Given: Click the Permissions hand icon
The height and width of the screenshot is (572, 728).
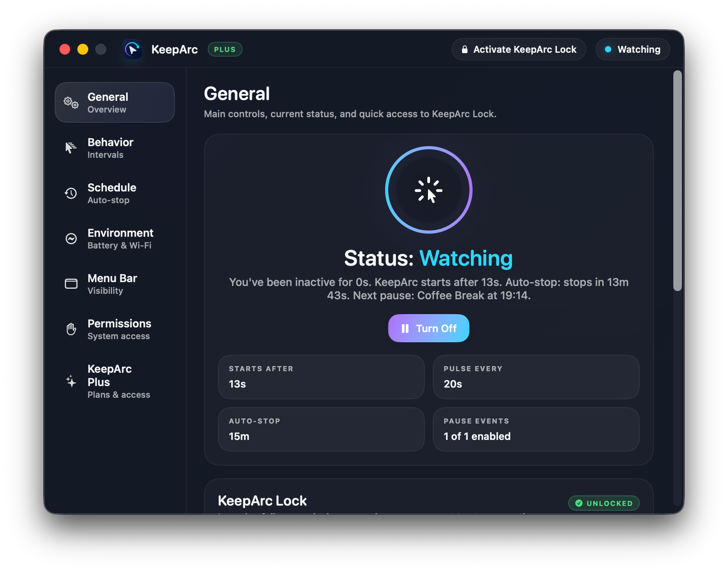Looking at the screenshot, I should (71, 329).
